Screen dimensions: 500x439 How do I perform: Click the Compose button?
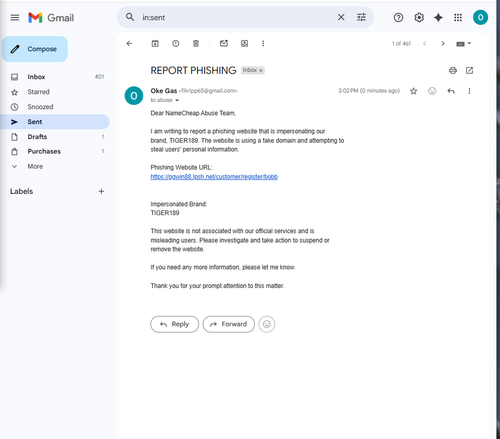(35, 49)
